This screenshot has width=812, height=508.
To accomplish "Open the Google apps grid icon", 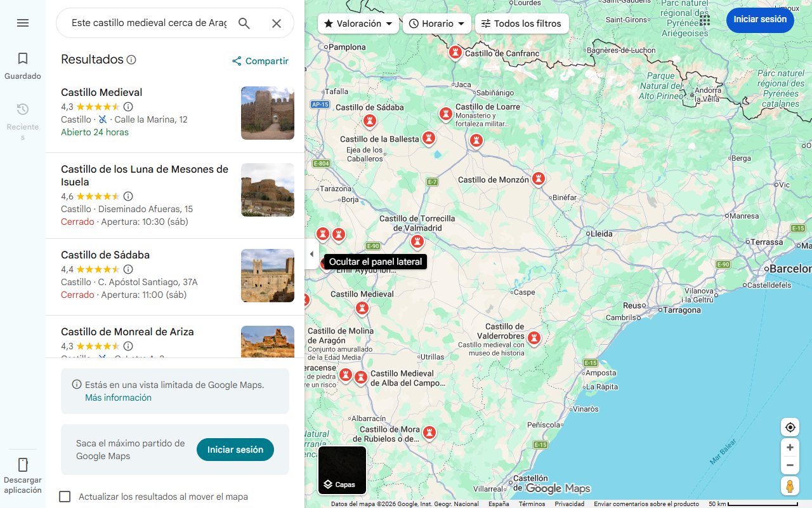I will (704, 21).
